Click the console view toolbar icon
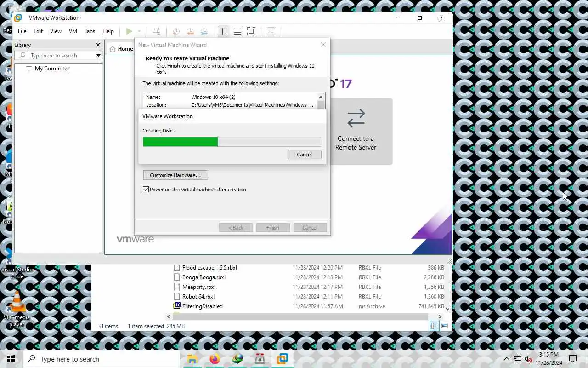588x368 pixels. coord(271,31)
